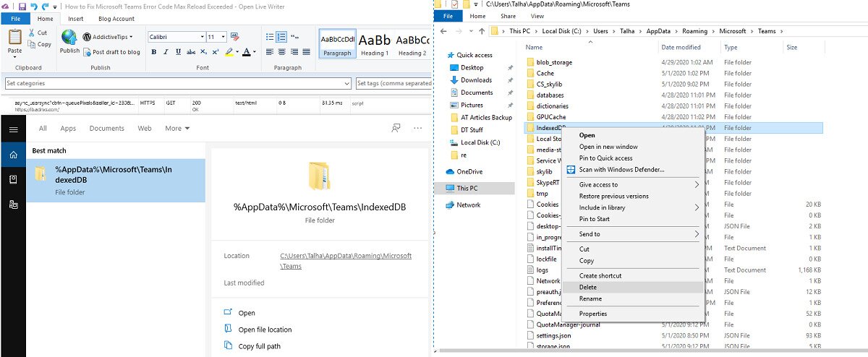Image resolution: width=868 pixels, height=357 pixels.
Task: Click Post draft to blog
Action: 111,52
